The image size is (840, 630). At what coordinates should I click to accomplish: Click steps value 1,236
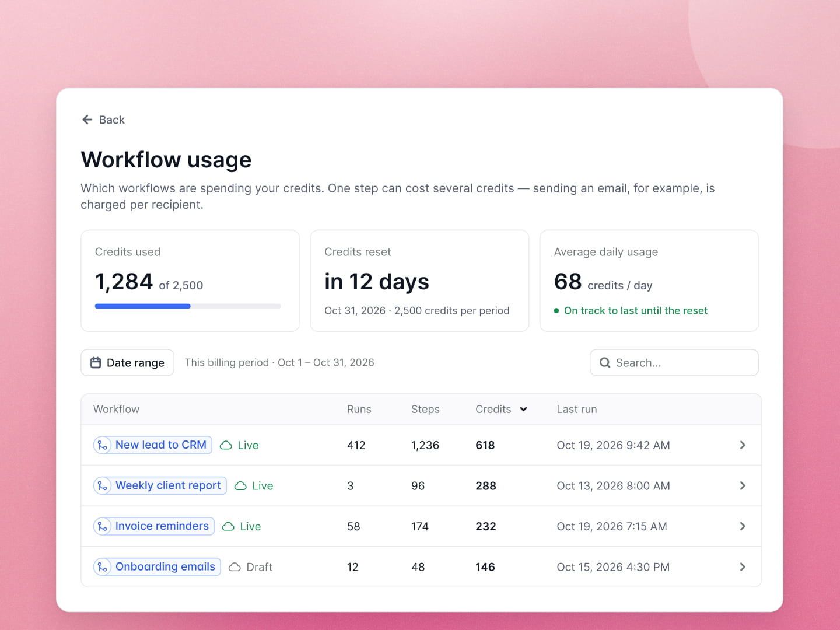[425, 445]
